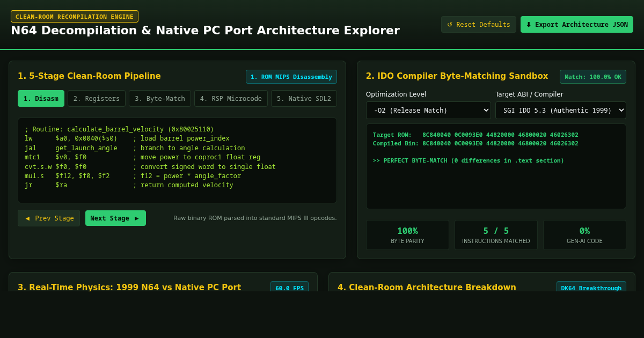The image size is (644, 338).
Task: Click the mtc1 $v0, $f0 instruction line
Action: pyautogui.click(x=143, y=157)
